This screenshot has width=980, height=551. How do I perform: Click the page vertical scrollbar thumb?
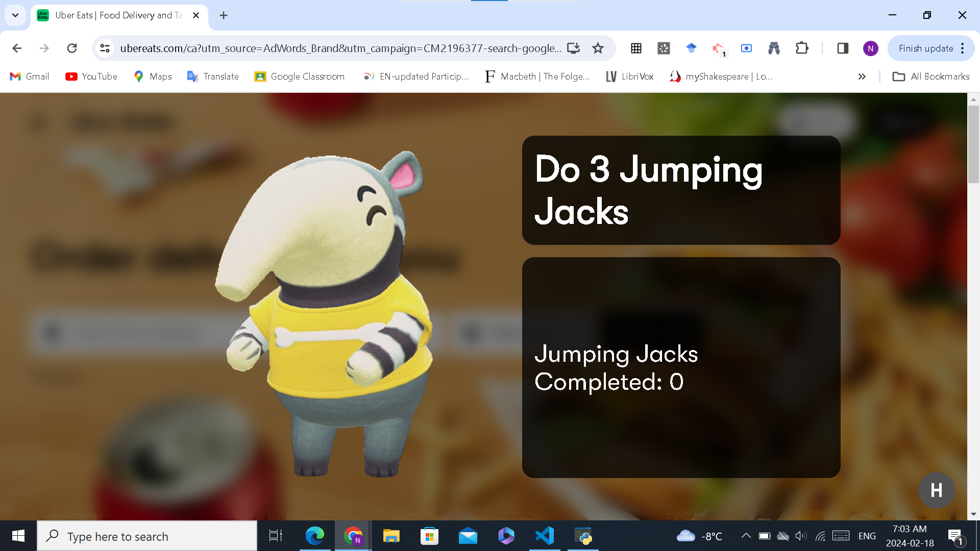click(973, 144)
